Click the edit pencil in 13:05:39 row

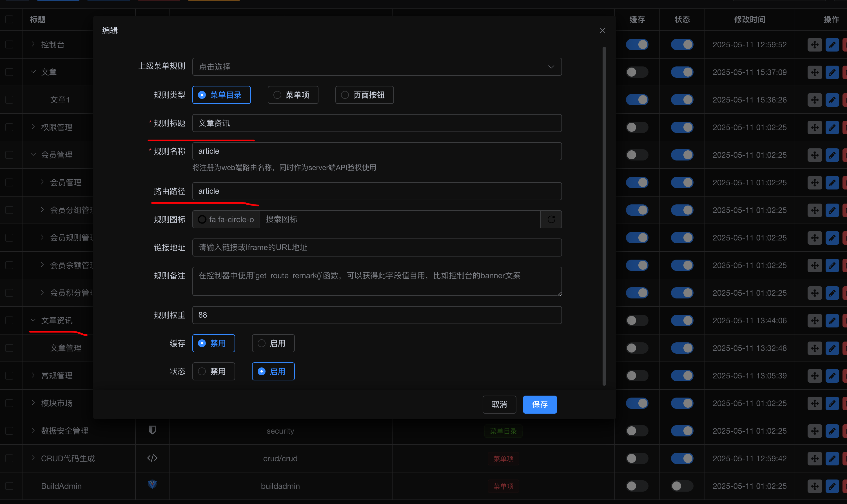(x=832, y=376)
